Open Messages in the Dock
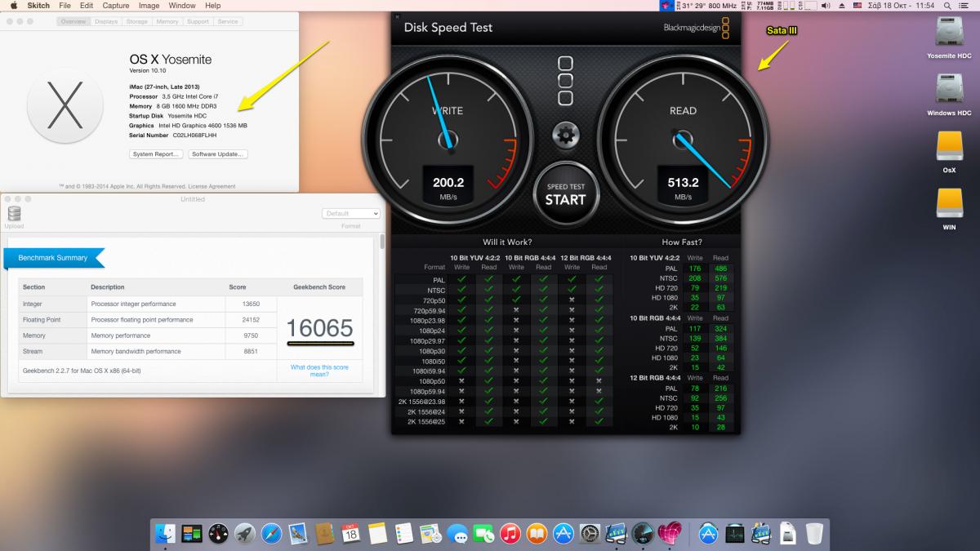This screenshot has height=551, width=980. point(457,534)
